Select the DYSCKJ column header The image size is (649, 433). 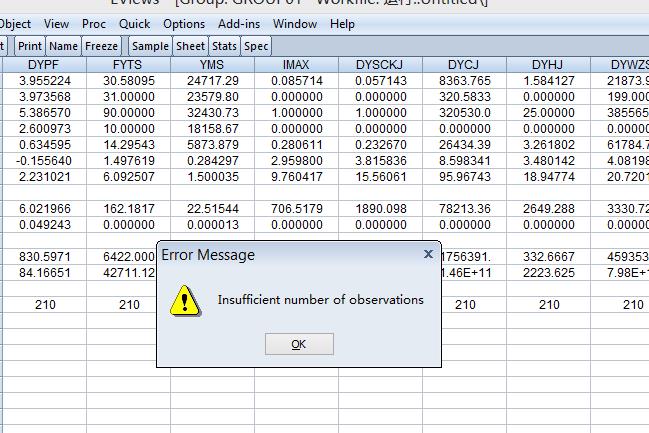(x=380, y=65)
